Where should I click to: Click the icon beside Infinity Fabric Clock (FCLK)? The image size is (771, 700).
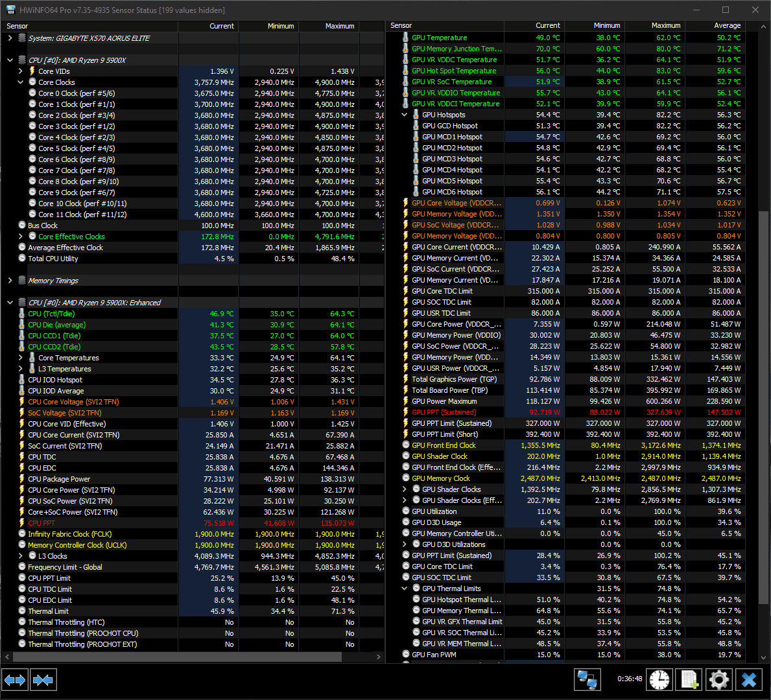pos(22,534)
